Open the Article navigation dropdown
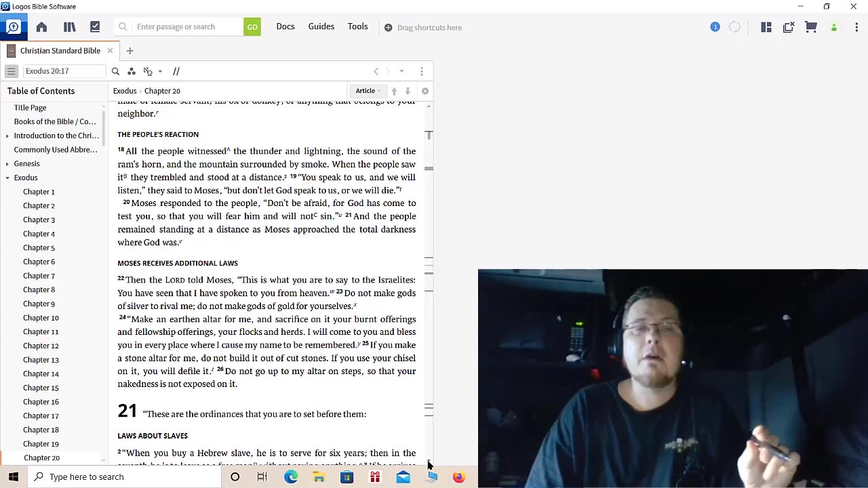 (368, 91)
